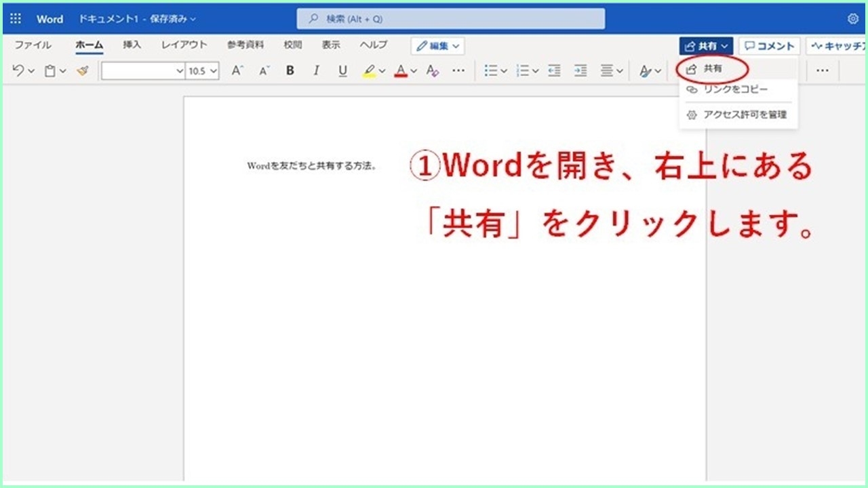
Task: Increase font size with A-up icon
Action: (x=237, y=70)
